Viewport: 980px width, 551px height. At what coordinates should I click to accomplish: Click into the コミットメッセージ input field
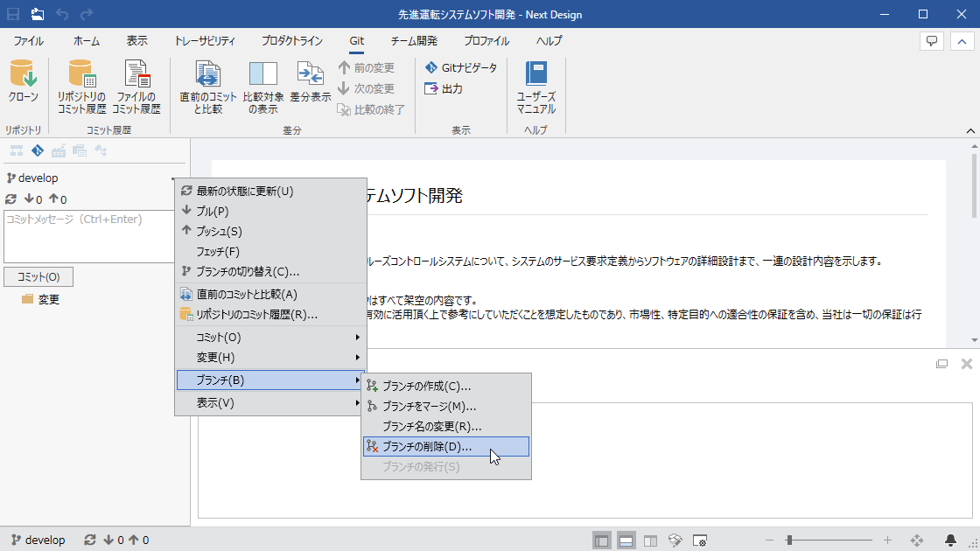(89, 236)
